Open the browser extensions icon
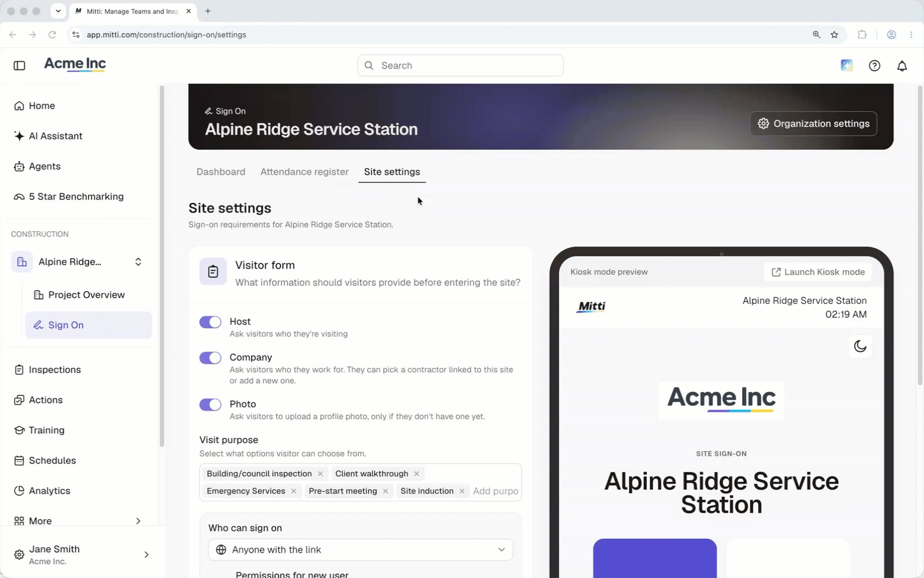 862,35
